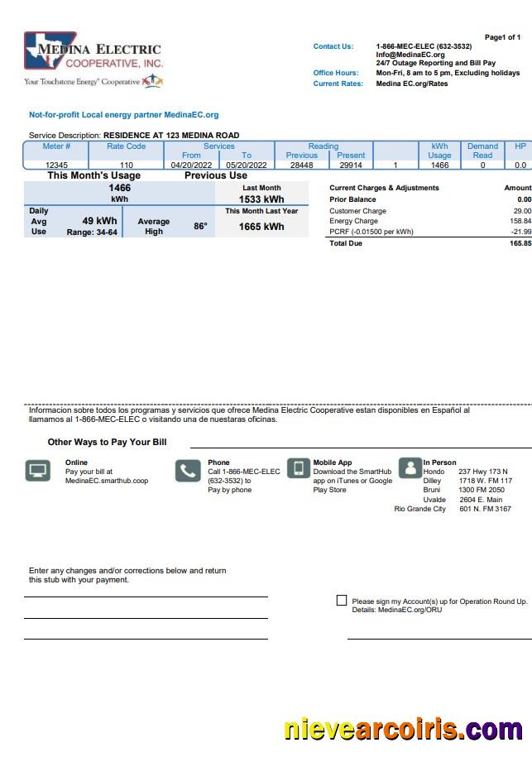532x757 pixels.
Task: Click the Mobile App smartphone icon
Action: pyautogui.click(x=299, y=468)
